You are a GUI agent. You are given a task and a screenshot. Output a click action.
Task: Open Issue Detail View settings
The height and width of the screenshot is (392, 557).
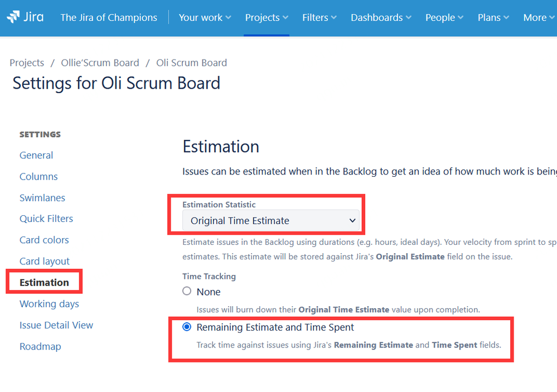56,325
